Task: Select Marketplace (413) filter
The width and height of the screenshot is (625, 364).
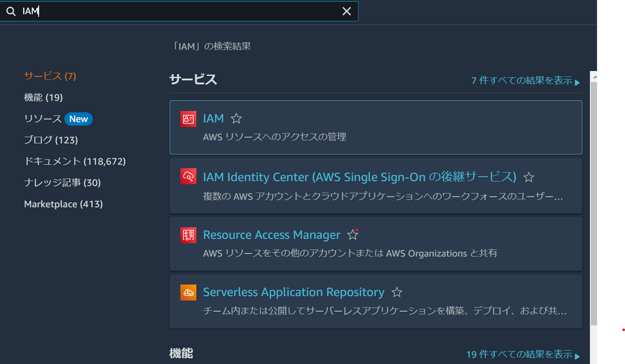Action: [x=64, y=204]
